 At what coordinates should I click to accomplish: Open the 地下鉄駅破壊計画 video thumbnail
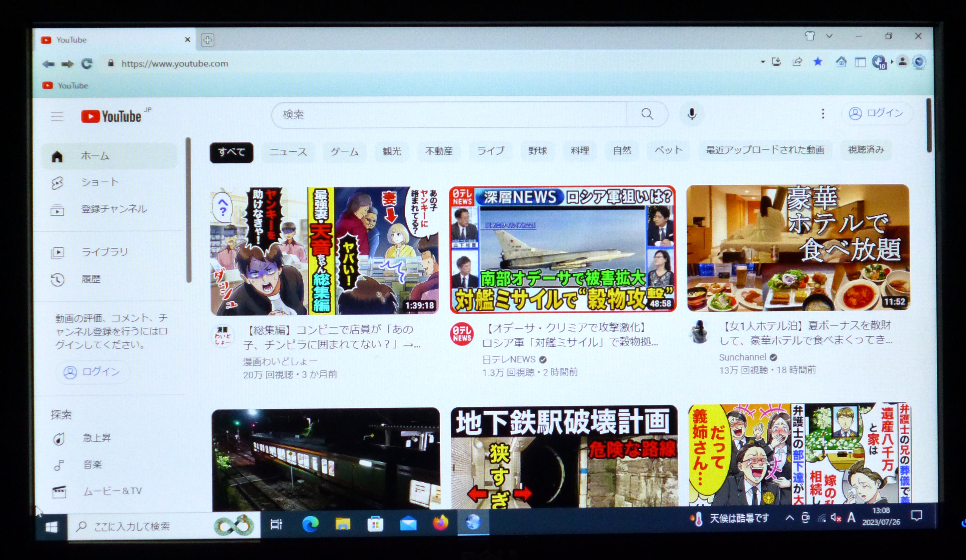click(564, 457)
